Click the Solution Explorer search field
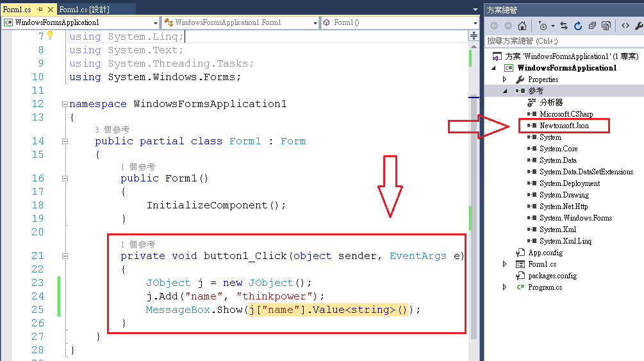 point(563,40)
